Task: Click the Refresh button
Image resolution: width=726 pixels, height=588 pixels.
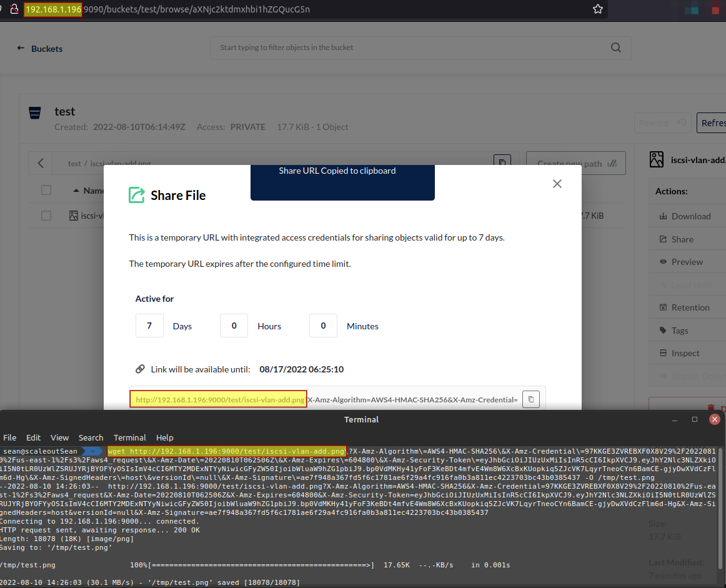Action: click(711, 122)
